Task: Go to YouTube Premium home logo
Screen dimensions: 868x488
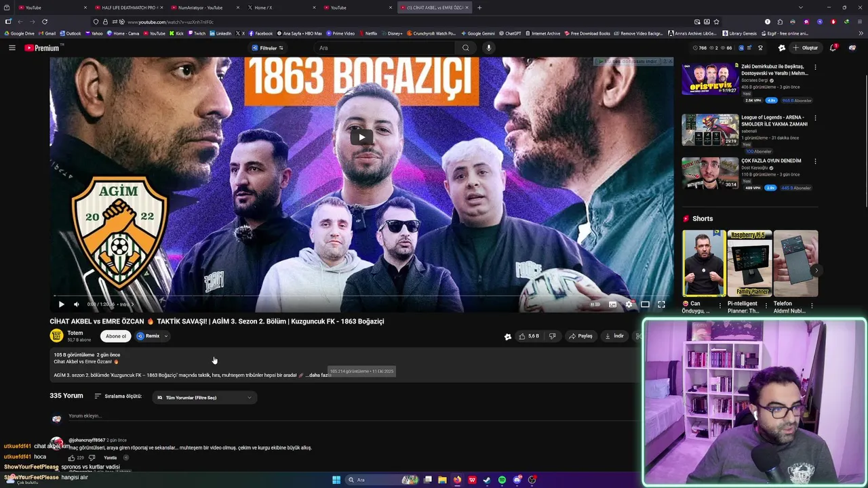Action: [x=43, y=47]
